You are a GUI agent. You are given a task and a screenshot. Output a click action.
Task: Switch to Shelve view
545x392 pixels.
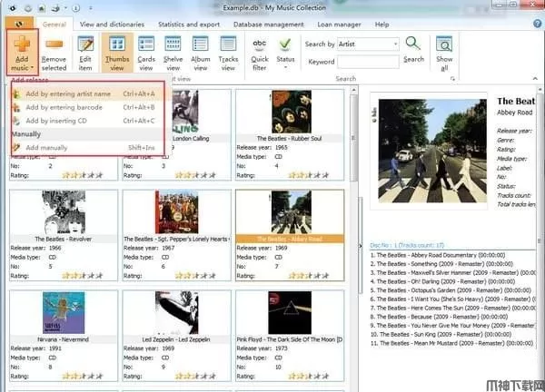point(173,44)
